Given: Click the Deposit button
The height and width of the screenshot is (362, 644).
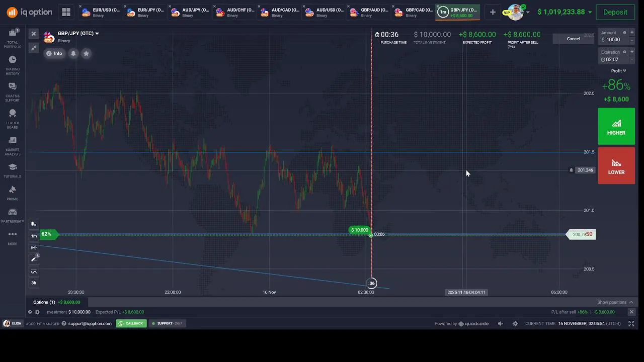Looking at the screenshot, I should 615,12.
